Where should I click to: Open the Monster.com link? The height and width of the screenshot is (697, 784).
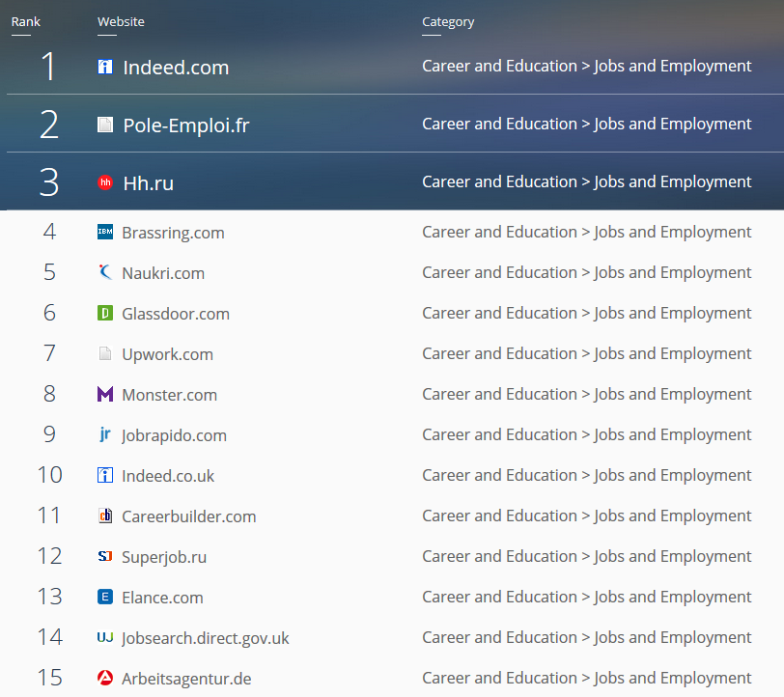tap(170, 395)
